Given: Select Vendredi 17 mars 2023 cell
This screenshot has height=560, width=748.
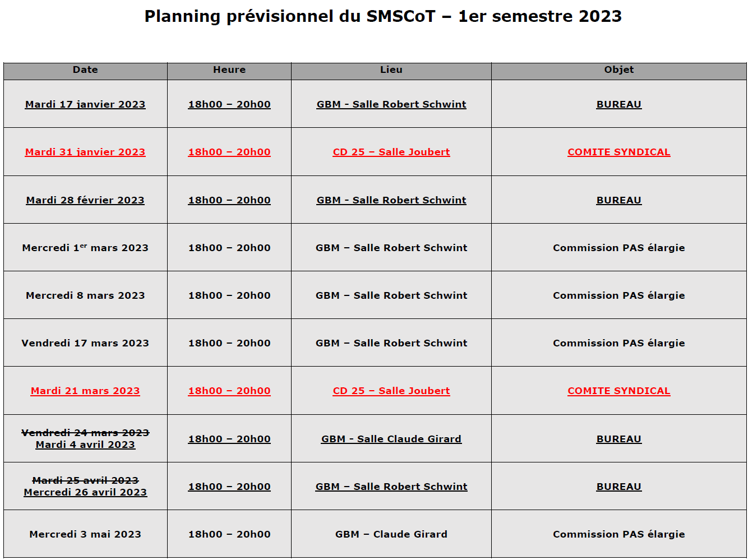Looking at the screenshot, I should click(x=85, y=343).
